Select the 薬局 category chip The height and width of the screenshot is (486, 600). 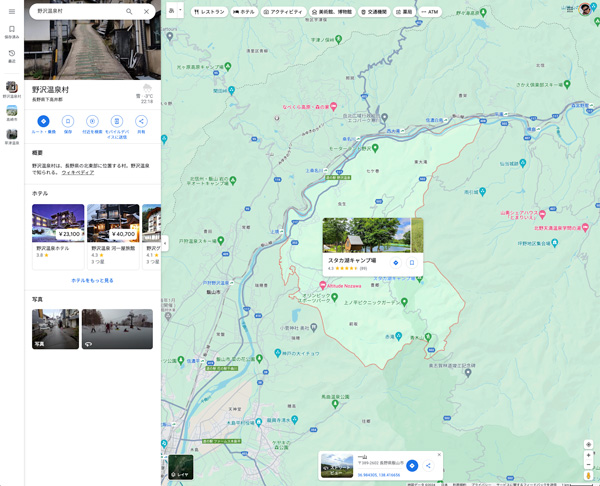pyautogui.click(x=404, y=12)
